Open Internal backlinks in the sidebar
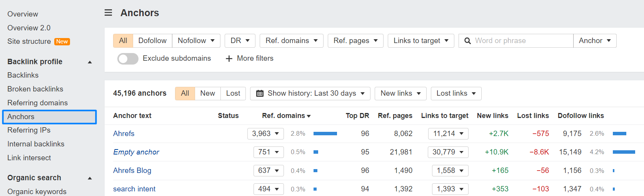The width and height of the screenshot is (644, 196). click(36, 144)
